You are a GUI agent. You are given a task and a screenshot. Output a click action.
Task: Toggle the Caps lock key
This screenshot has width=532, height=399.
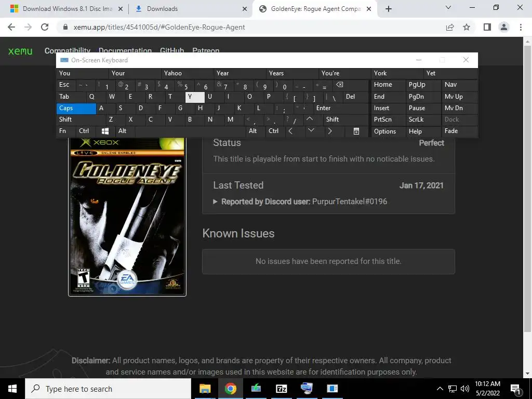tap(76, 108)
